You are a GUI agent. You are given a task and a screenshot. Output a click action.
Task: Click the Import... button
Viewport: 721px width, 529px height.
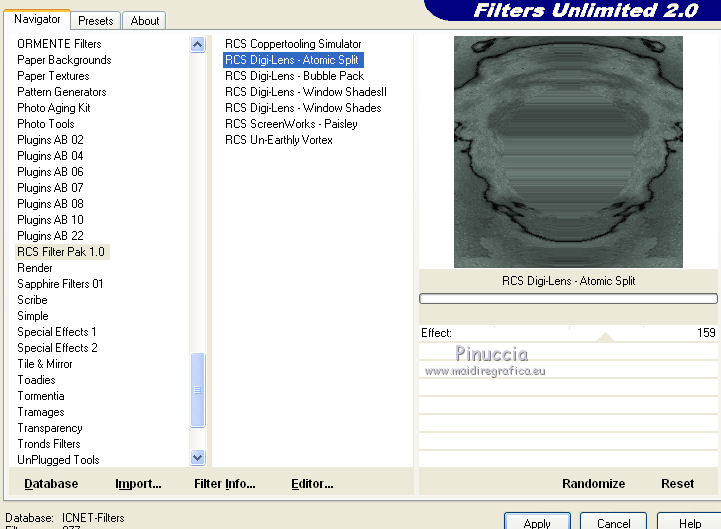pos(138,484)
